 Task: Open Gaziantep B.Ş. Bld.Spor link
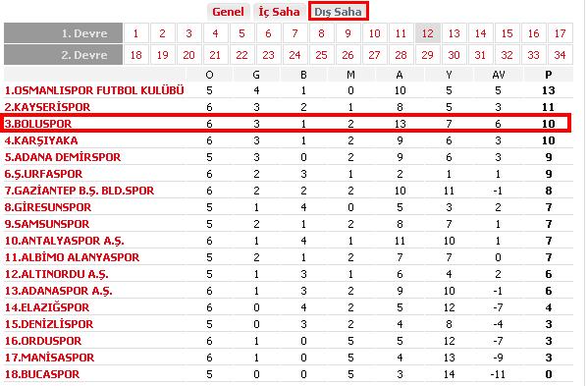pos(80,191)
